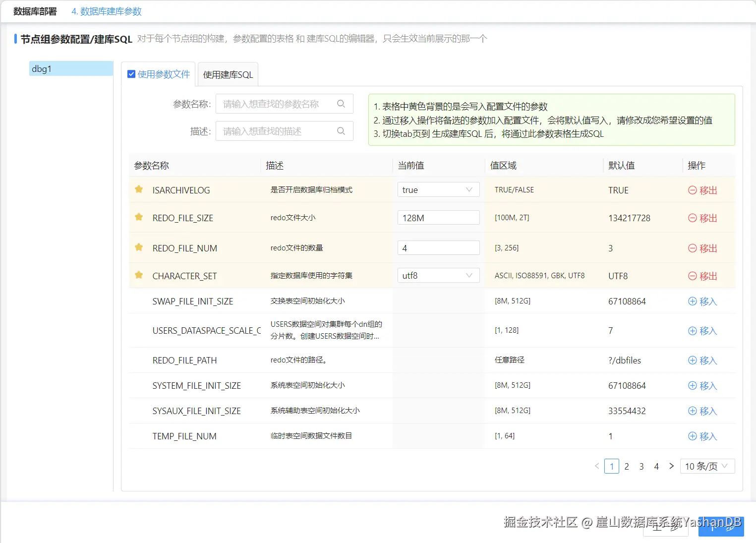Image resolution: width=756 pixels, height=543 pixels.
Task: Open CHARACTER_SET utf8 dropdown
Action: 438,276
